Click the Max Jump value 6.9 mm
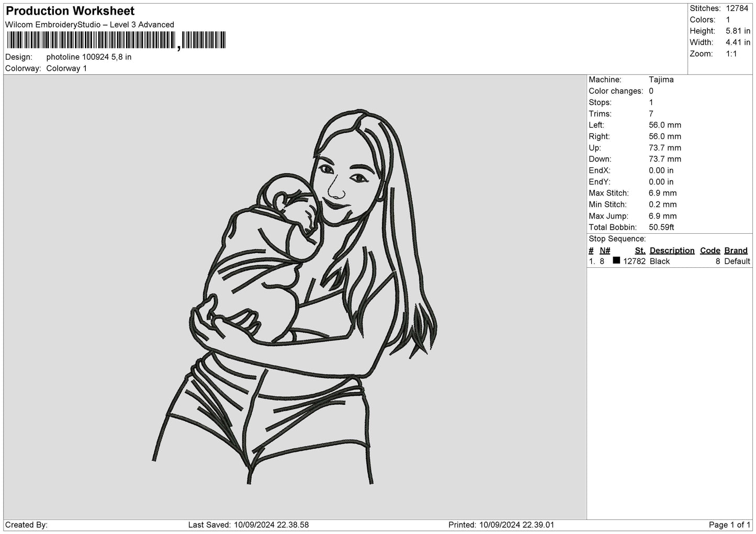This screenshot has height=534, width=756. point(663,216)
